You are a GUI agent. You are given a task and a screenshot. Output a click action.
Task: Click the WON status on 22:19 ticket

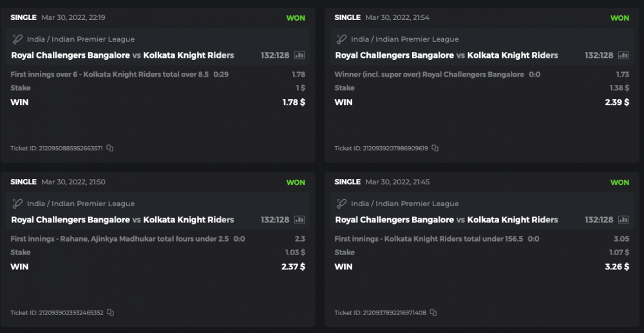tap(296, 18)
